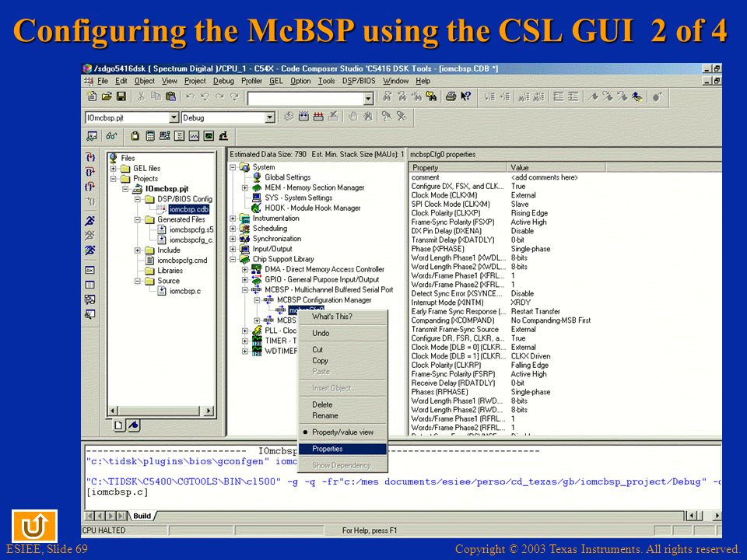Click the HOOK Module Hook Manager icon

click(x=257, y=208)
